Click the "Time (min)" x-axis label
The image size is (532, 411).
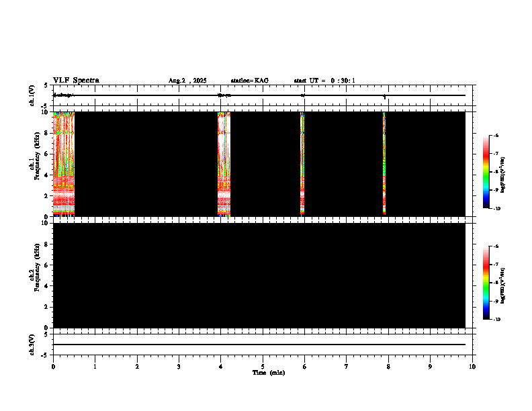(269, 373)
